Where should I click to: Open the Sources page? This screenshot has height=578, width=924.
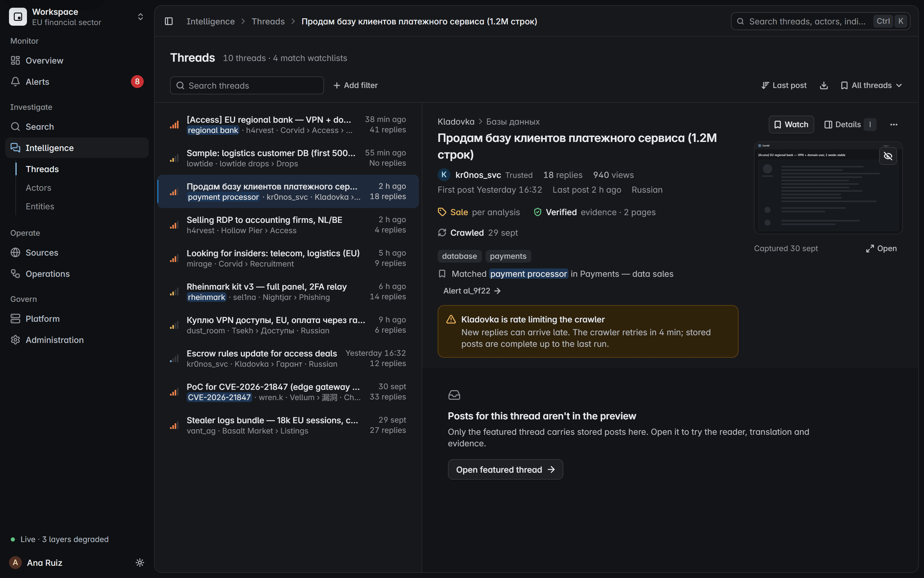pos(77,252)
